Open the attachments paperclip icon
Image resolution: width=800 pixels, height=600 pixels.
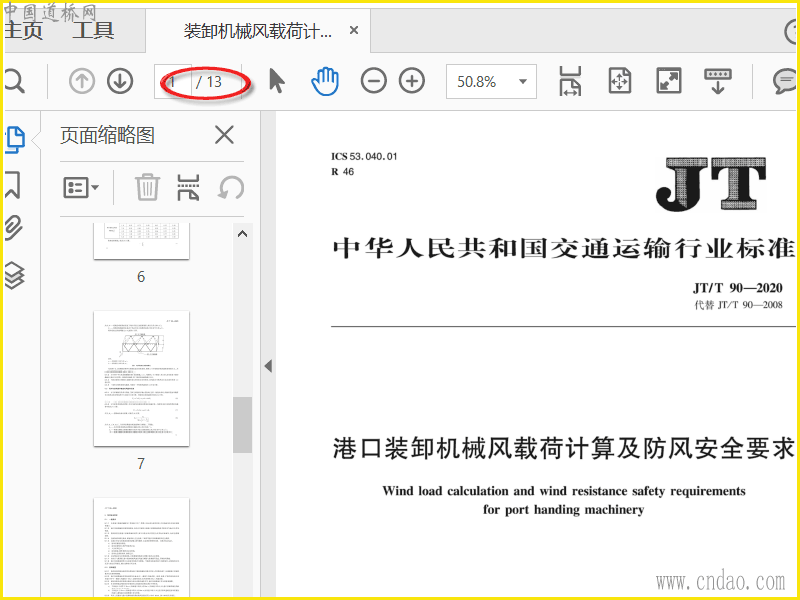pos(14,228)
